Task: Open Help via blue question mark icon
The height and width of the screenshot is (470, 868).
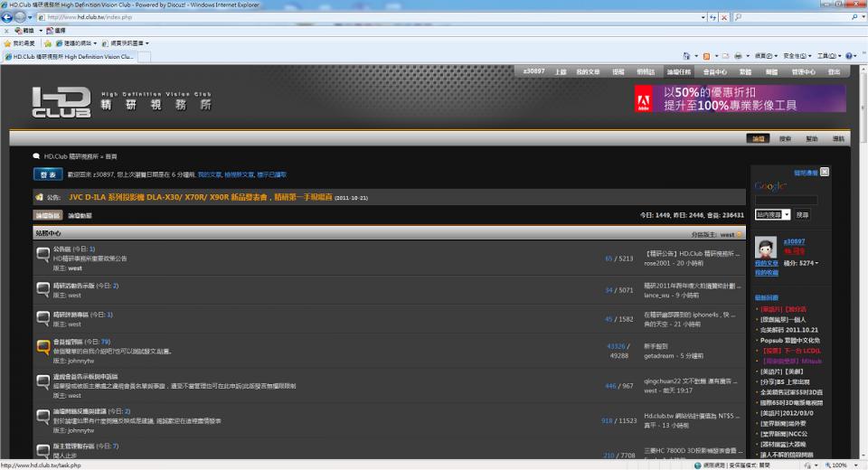Action: [849, 56]
